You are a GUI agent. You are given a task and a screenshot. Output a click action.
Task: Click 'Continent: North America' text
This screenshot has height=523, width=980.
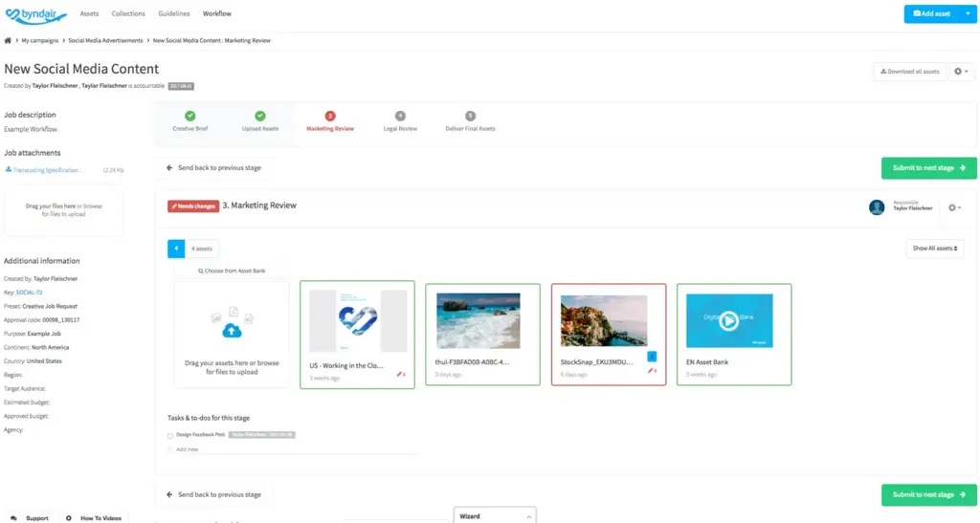[x=36, y=348]
